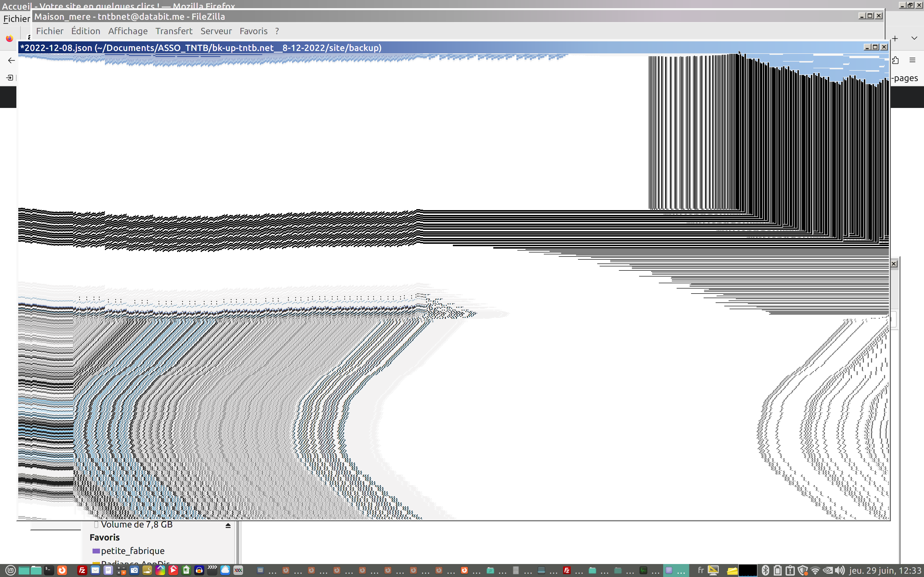Screen dimensions: 924x577
Task: Open the Linux Mint start menu
Action: [10, 571]
